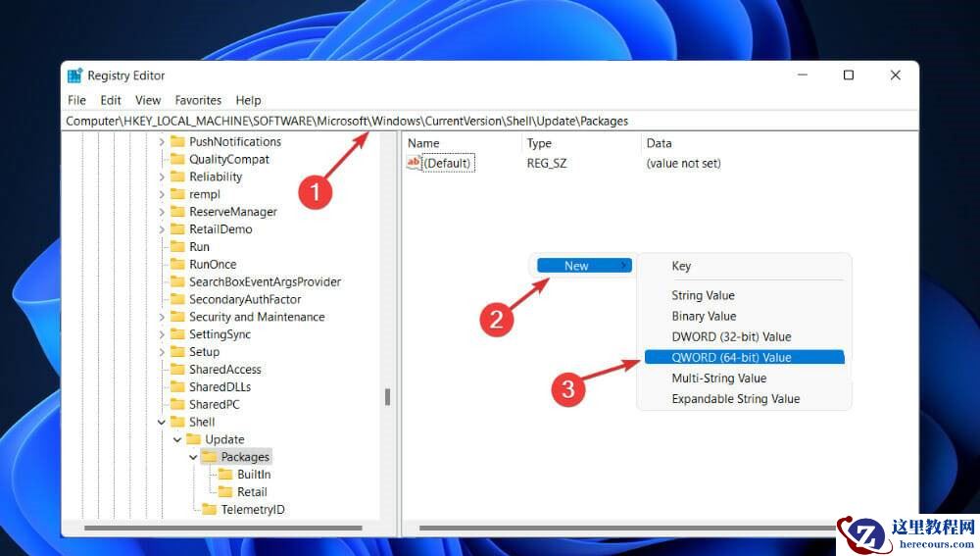The height and width of the screenshot is (556, 980).
Task: Create a new QWORD (64-bit) Value
Action: [x=744, y=357]
